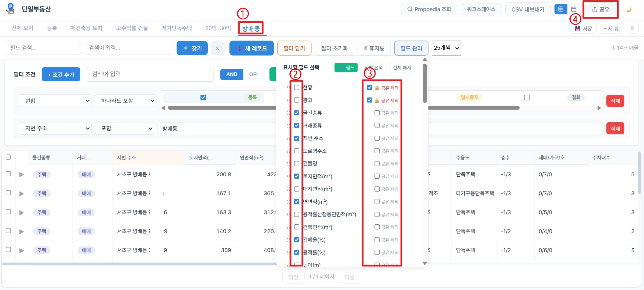The image size is (644, 290).
Task: Click drag handle next to 물건종류 field
Action: (x=288, y=113)
